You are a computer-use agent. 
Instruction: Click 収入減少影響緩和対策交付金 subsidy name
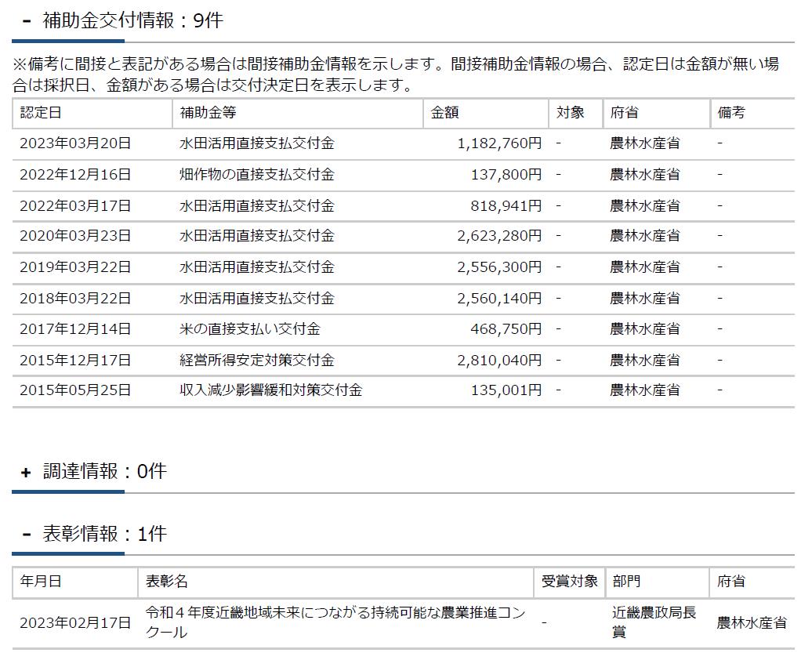pyautogui.click(x=271, y=390)
